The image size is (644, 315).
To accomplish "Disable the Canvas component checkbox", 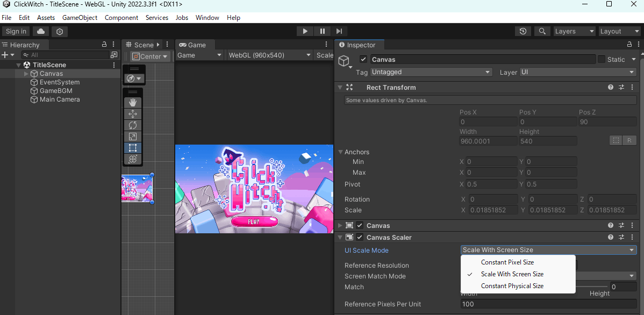I will (360, 225).
